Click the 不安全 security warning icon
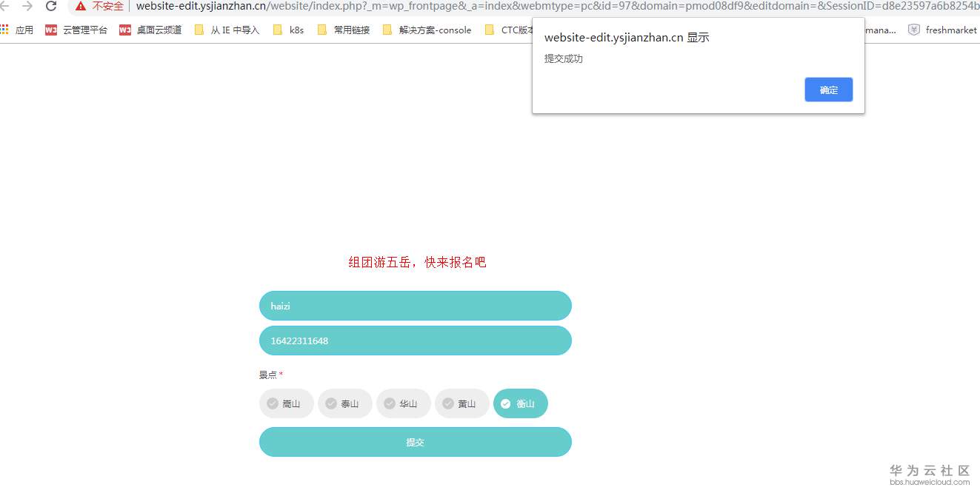 coord(81,7)
